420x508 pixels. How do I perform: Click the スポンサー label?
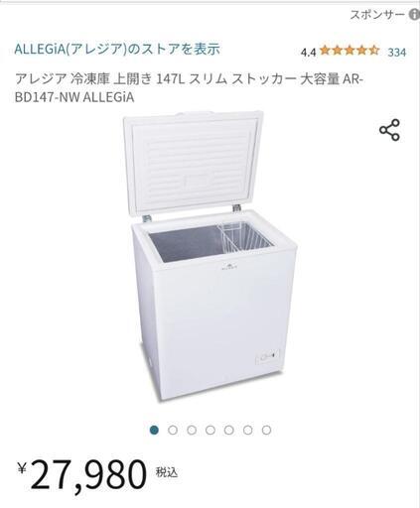point(377,15)
